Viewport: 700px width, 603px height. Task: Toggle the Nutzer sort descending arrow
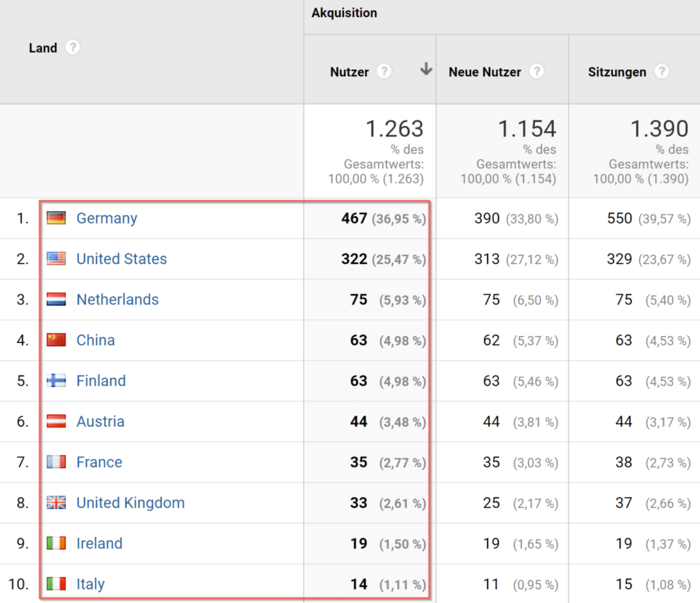[426, 69]
